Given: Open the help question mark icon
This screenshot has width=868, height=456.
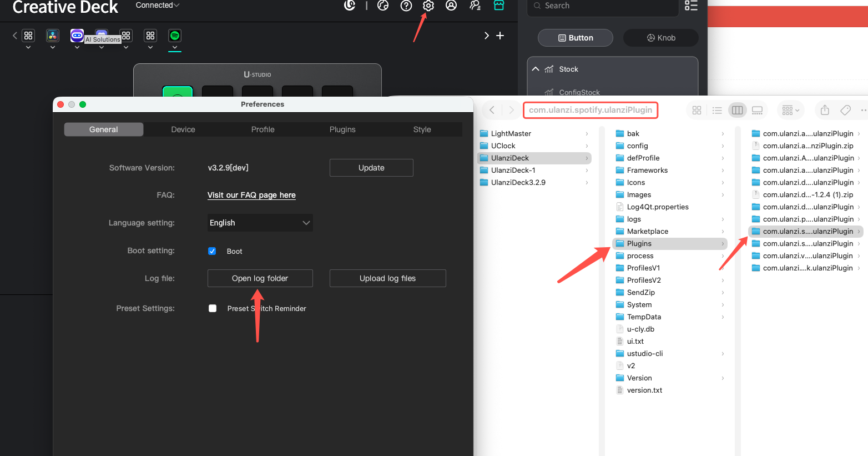Looking at the screenshot, I should [x=406, y=6].
